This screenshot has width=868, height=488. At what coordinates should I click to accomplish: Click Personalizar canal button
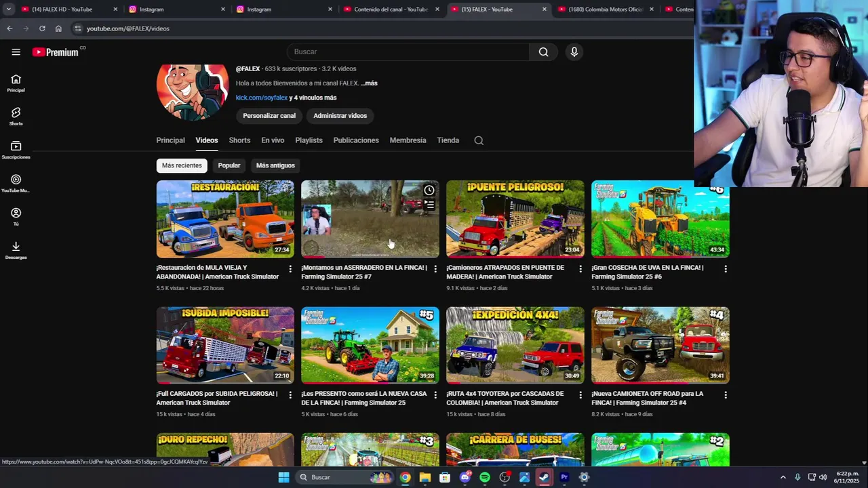pos(269,116)
